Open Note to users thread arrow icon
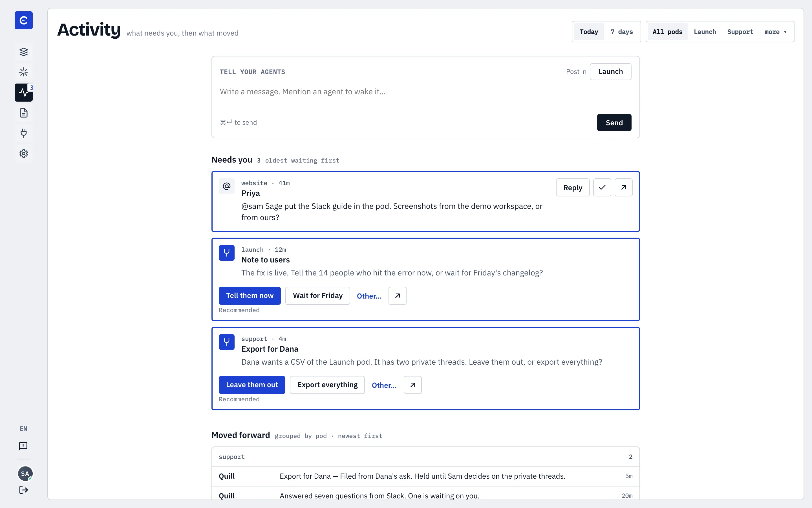 click(x=397, y=296)
